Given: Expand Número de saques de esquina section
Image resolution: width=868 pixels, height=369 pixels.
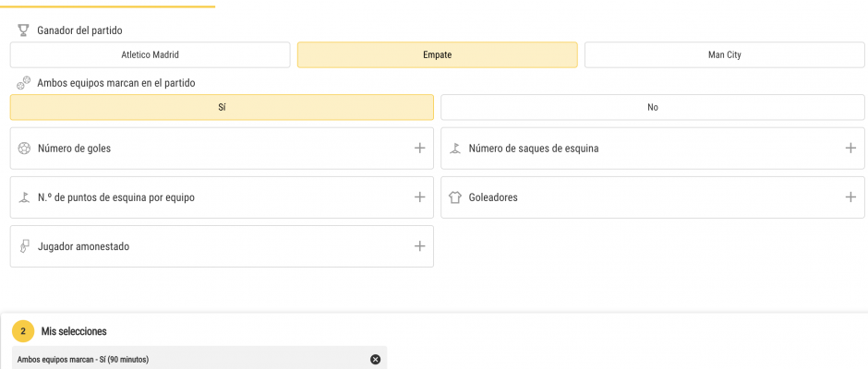Looking at the screenshot, I should (850, 149).
